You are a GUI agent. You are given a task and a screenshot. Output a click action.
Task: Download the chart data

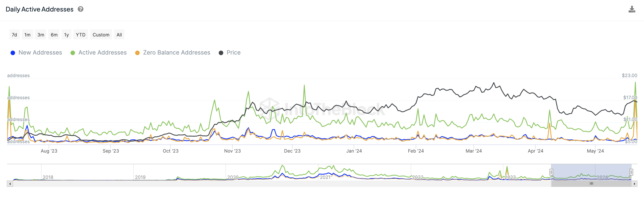coord(632,9)
